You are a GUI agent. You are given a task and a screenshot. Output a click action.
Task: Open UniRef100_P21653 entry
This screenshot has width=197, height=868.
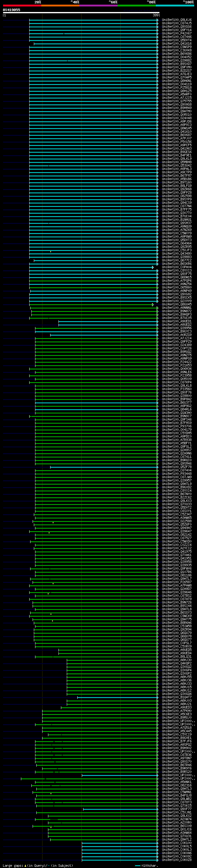[x=177, y=365]
